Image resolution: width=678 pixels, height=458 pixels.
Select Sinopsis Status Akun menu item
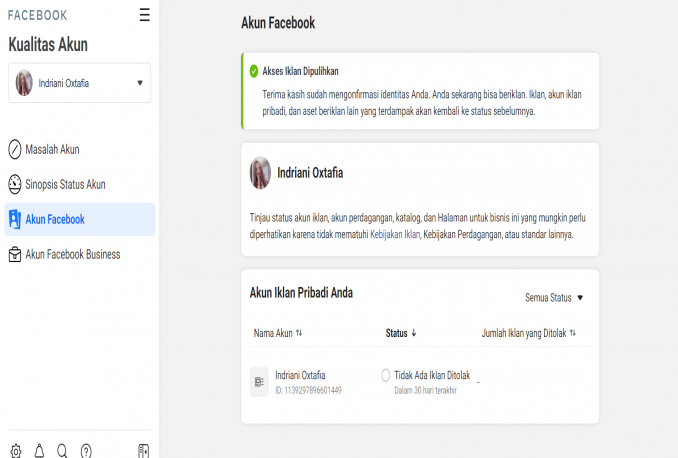(65, 185)
